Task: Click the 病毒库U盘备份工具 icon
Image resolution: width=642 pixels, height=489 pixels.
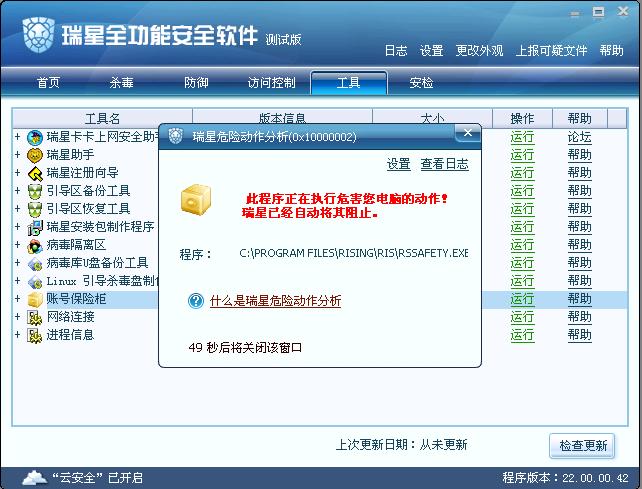Action: tap(35, 263)
